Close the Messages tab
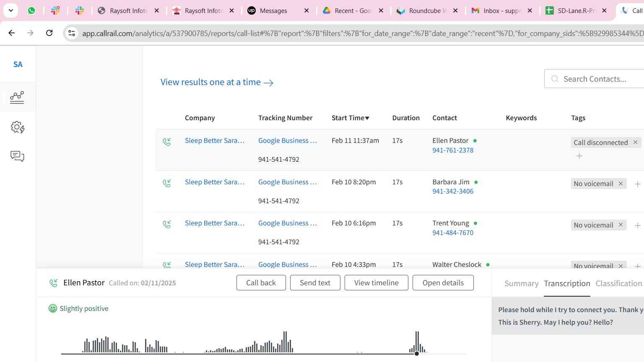This screenshot has height=362, width=644. pyautogui.click(x=306, y=10)
